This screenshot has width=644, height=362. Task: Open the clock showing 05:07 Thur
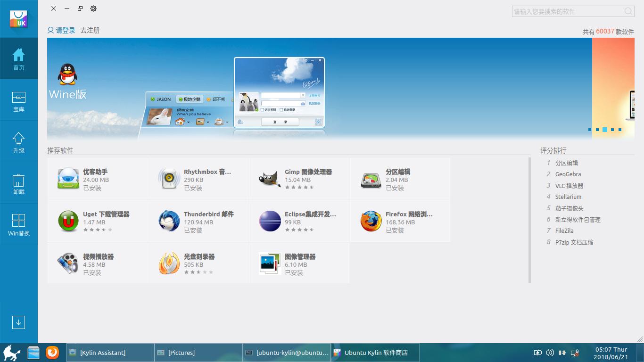611,353
